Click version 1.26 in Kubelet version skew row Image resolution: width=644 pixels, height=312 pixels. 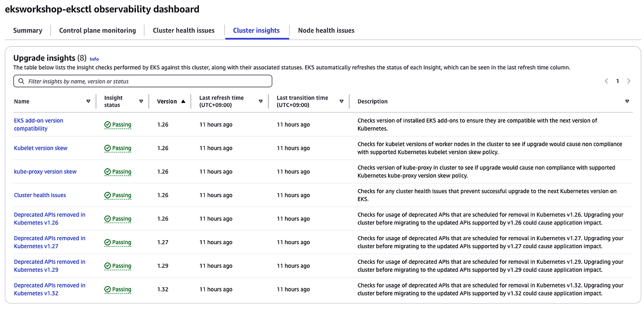click(163, 148)
